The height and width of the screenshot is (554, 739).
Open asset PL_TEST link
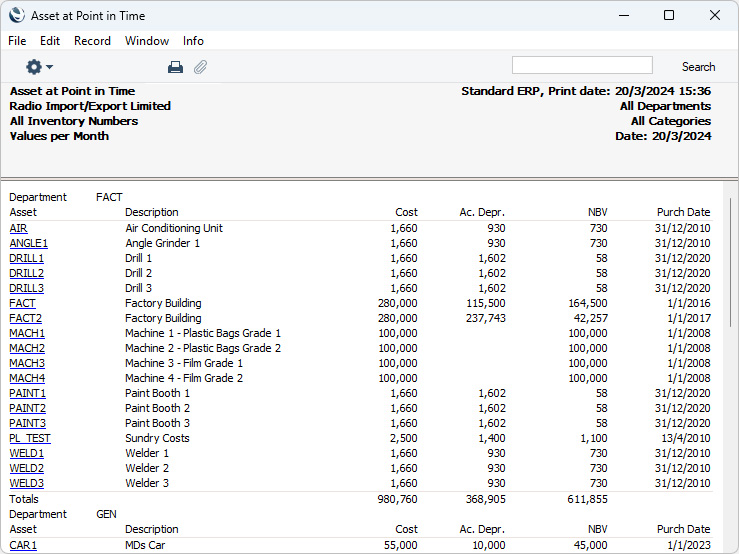pyautogui.click(x=30, y=438)
